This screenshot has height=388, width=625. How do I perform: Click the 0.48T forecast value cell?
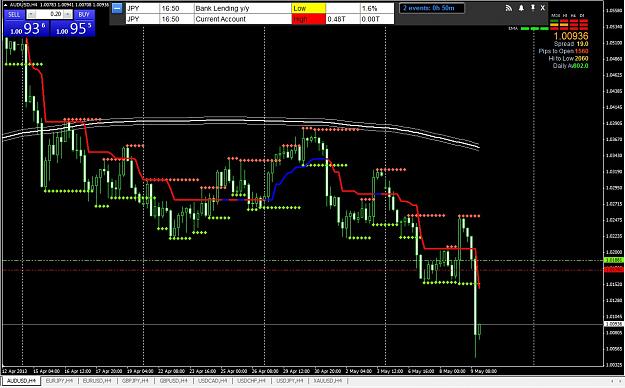343,19
